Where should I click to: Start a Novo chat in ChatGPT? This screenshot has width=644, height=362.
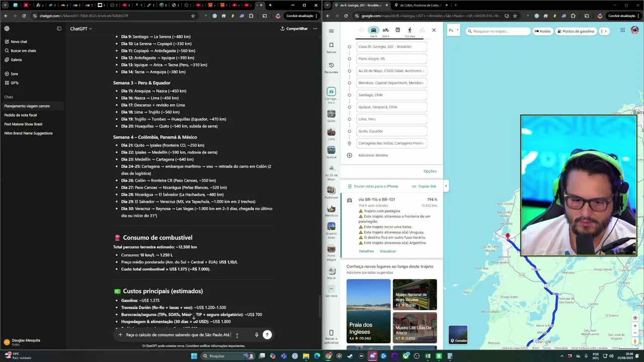15,42
